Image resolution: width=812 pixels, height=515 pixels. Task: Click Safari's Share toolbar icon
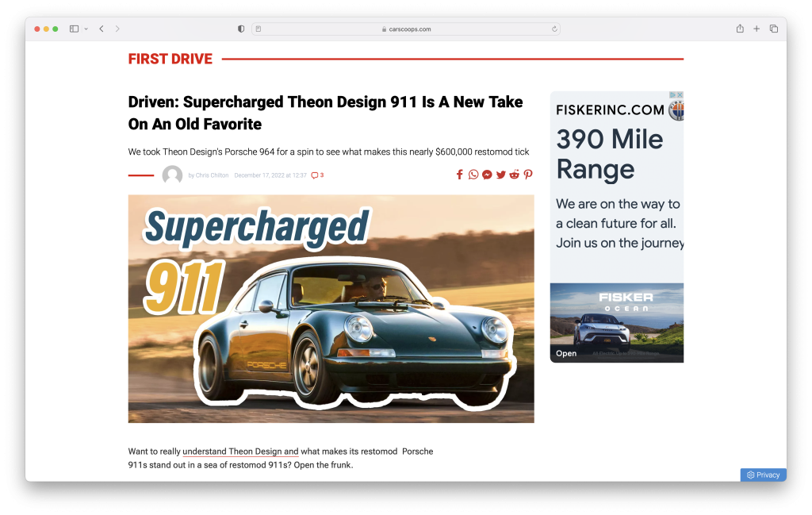pos(739,29)
